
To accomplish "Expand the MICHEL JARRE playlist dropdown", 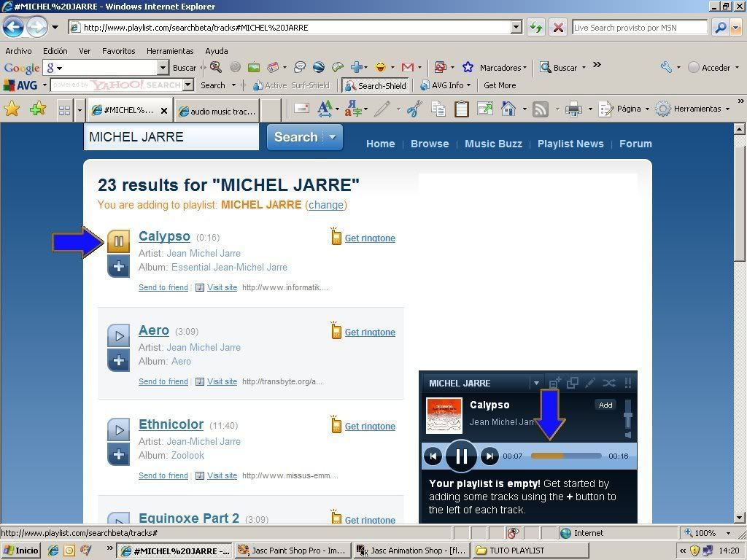I will (x=536, y=383).
